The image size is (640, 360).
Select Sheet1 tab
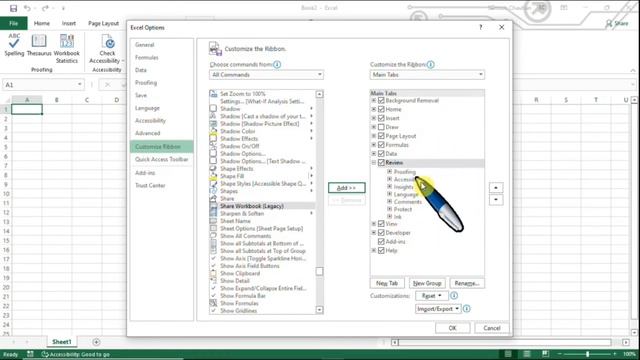pos(62,342)
